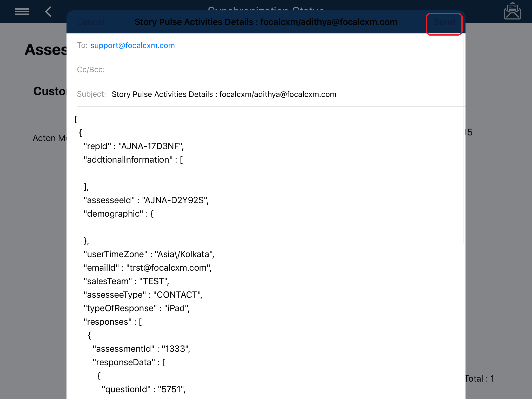Select the support@focalcxm.com recipient
The height and width of the screenshot is (399, 532).
pos(132,45)
